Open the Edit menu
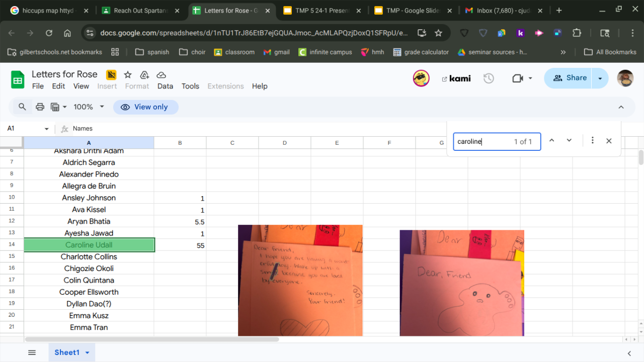Image resolution: width=644 pixels, height=362 pixels. click(58, 86)
